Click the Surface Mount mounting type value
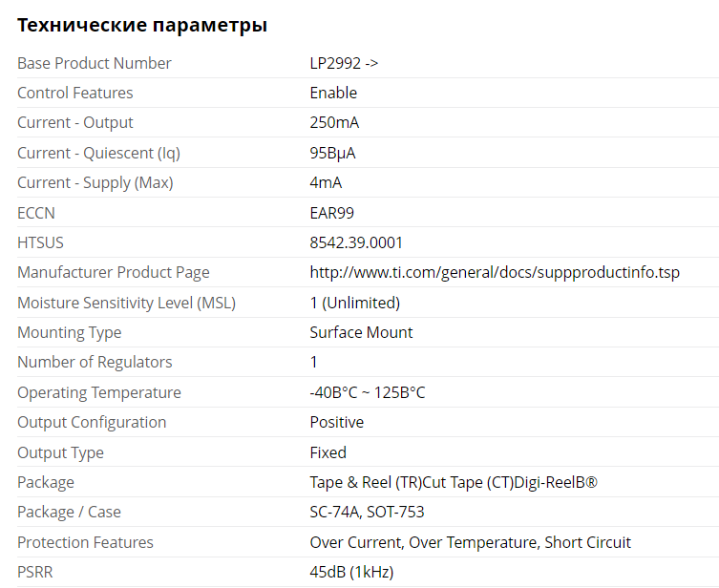 click(361, 332)
